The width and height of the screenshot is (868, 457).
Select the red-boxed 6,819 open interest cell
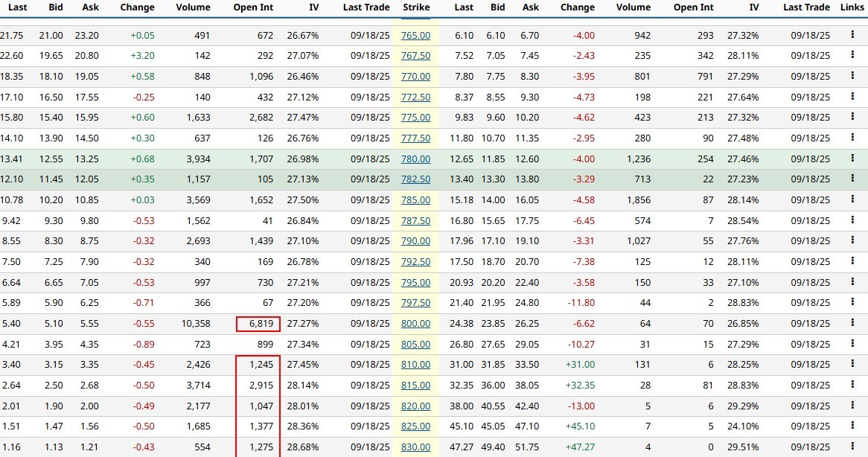[258, 324]
